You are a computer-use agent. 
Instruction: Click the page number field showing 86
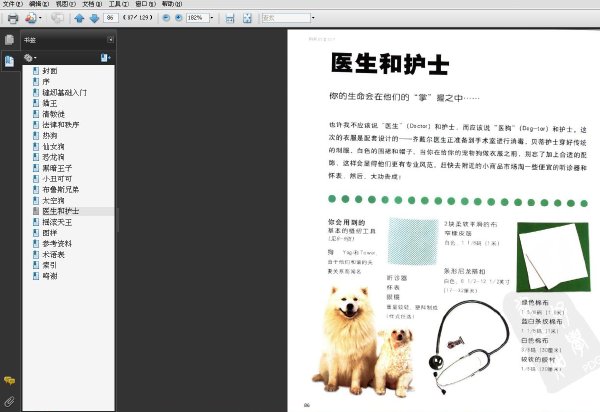coord(111,18)
